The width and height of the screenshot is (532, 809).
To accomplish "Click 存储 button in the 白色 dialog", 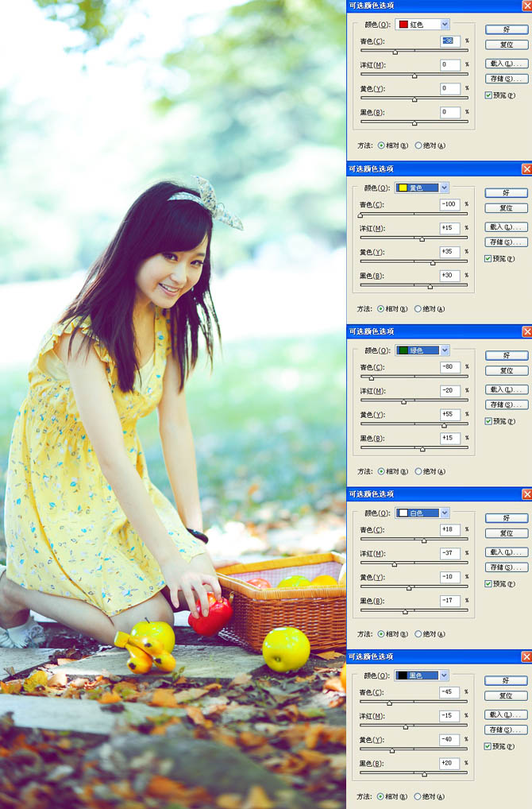I will (x=506, y=567).
